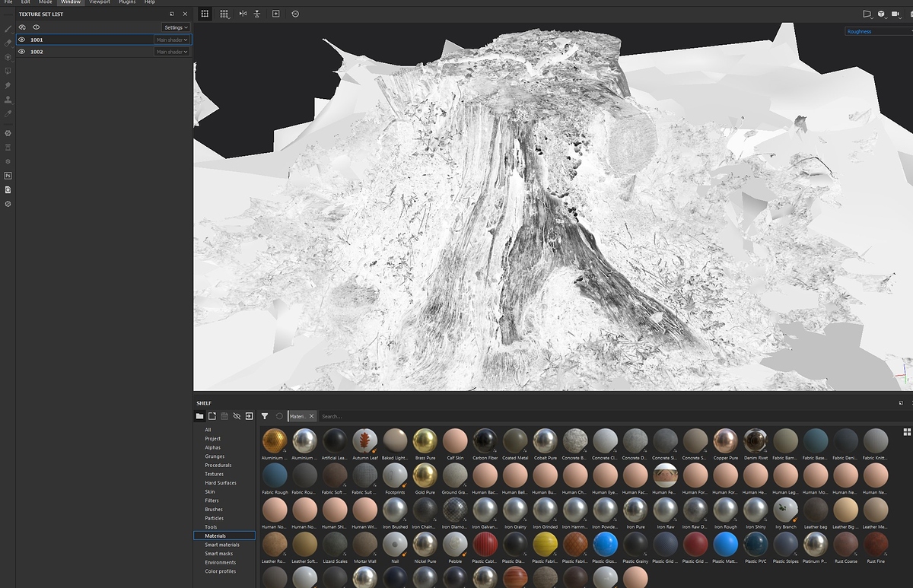The image size is (913, 588).
Task: Open Main shader dropdown for set 1002
Action: (x=172, y=52)
